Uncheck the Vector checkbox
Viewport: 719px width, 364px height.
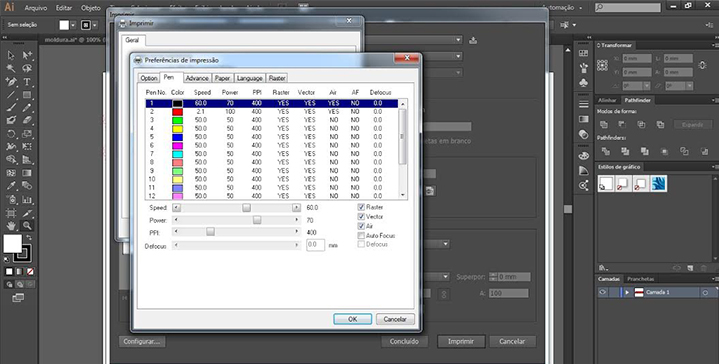[361, 216]
